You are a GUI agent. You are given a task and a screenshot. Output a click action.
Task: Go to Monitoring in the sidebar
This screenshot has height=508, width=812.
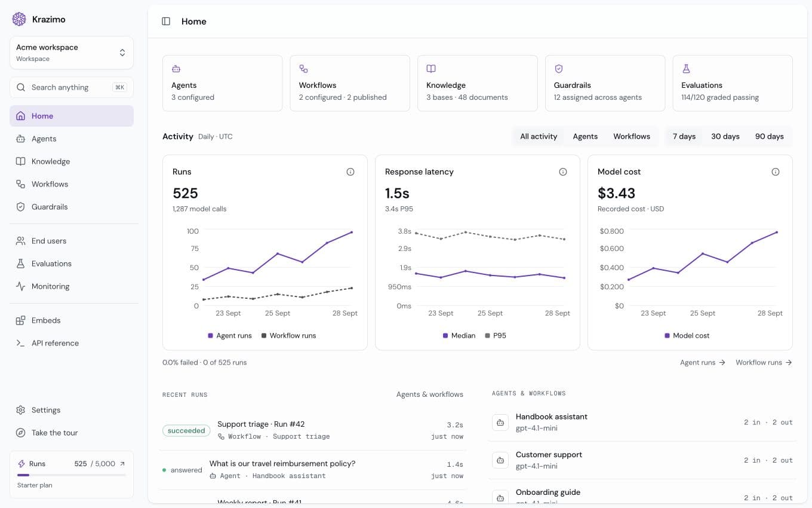72,286
